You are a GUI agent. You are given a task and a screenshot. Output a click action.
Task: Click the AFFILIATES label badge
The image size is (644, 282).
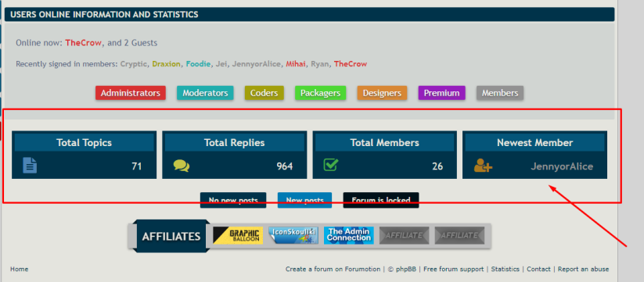[171, 237]
